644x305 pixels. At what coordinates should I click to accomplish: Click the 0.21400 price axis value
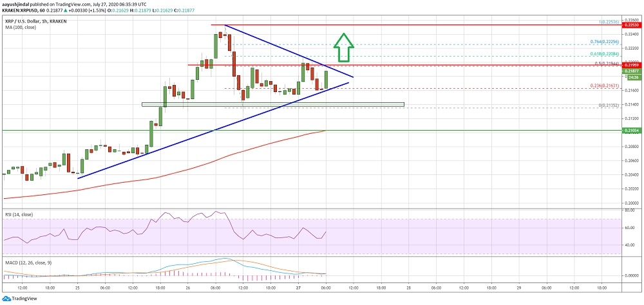click(631, 104)
